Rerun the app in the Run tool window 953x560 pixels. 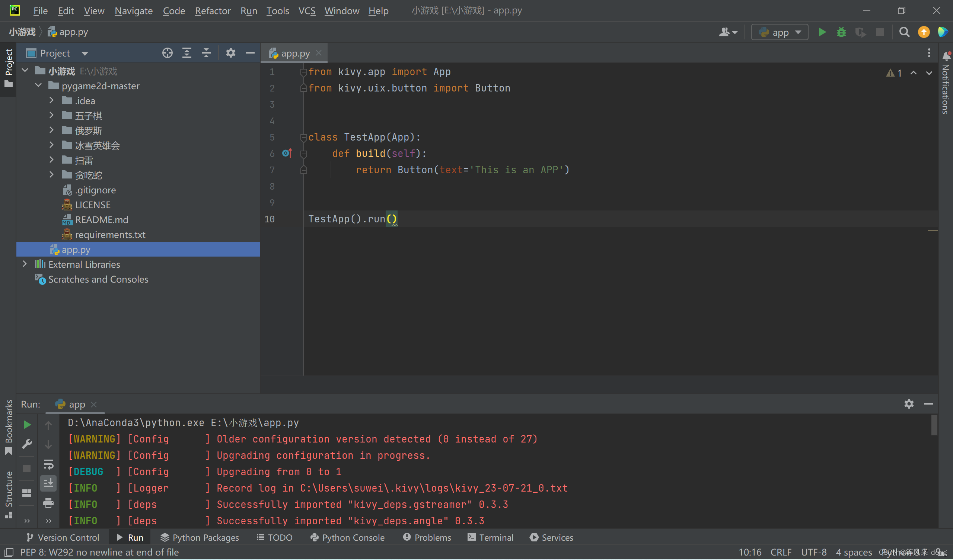[27, 424]
